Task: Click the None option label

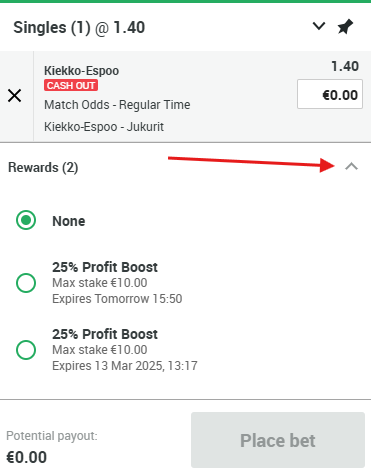Action: (x=69, y=221)
